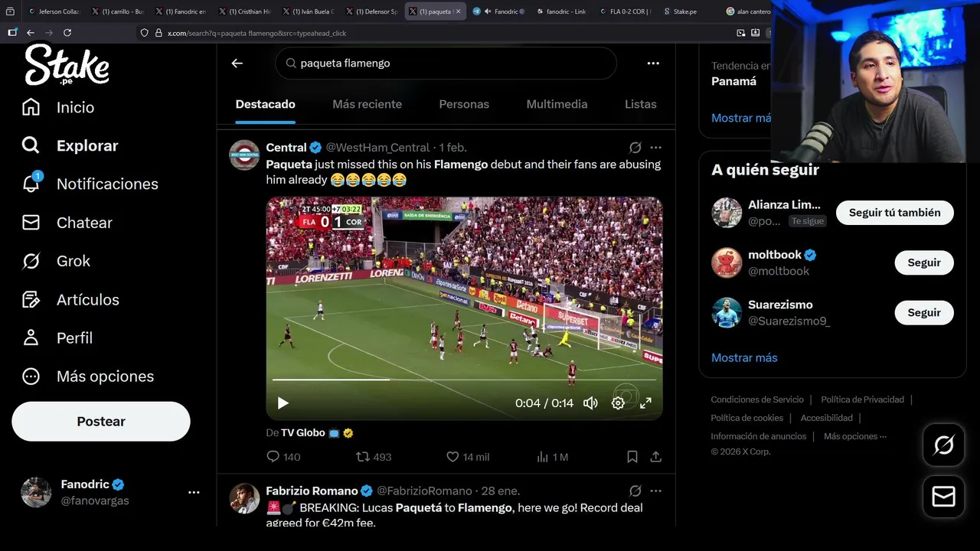Share the Central Paqueta post
The image size is (980, 551).
coord(656,457)
